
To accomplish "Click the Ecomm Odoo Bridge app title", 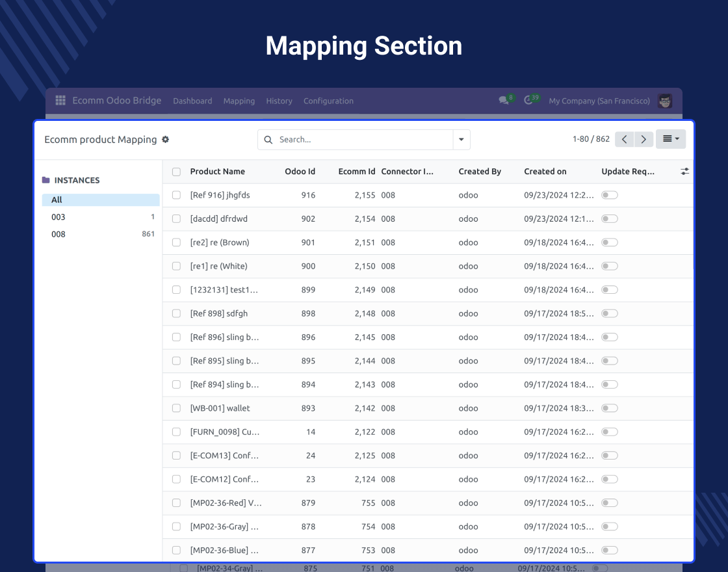I will click(117, 100).
